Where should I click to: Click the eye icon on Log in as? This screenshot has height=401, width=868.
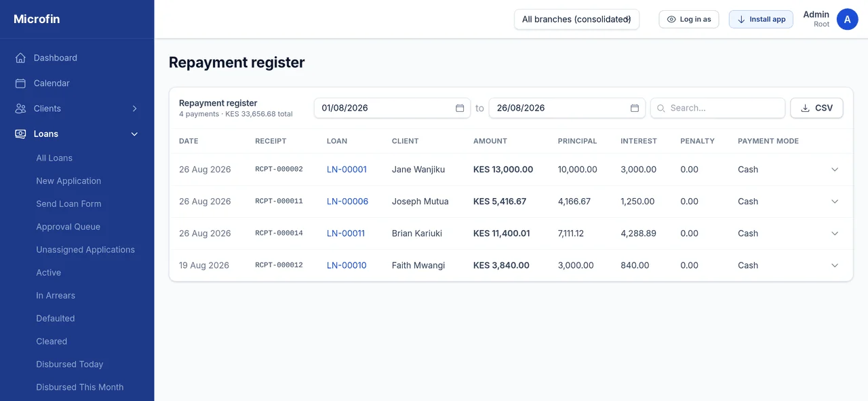(x=671, y=19)
